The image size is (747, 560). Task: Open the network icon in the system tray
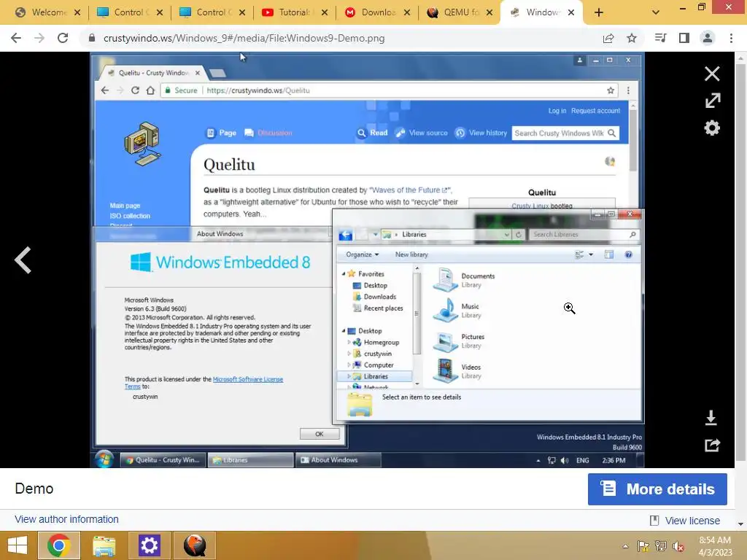coord(661,546)
